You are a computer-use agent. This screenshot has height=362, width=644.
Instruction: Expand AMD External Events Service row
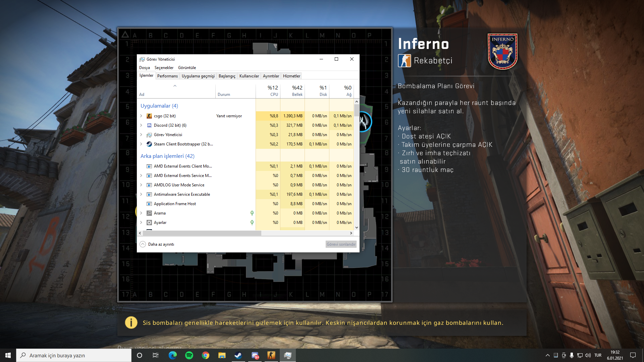pos(141,176)
